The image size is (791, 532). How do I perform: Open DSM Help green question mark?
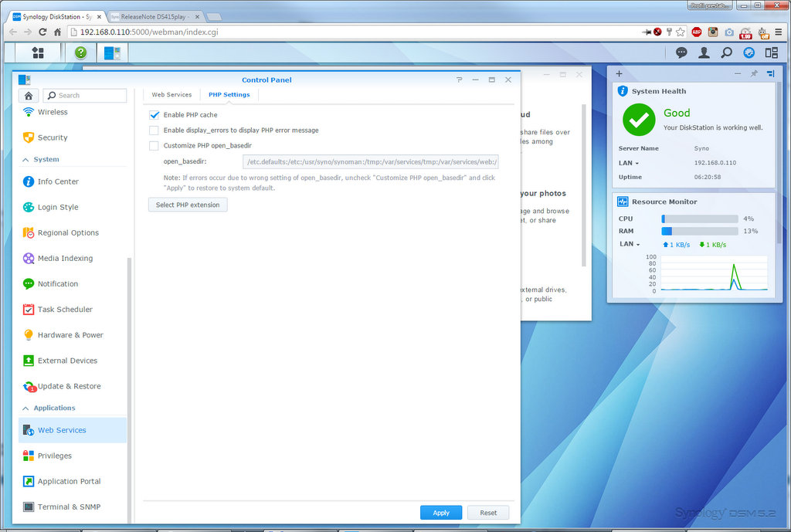[80, 53]
